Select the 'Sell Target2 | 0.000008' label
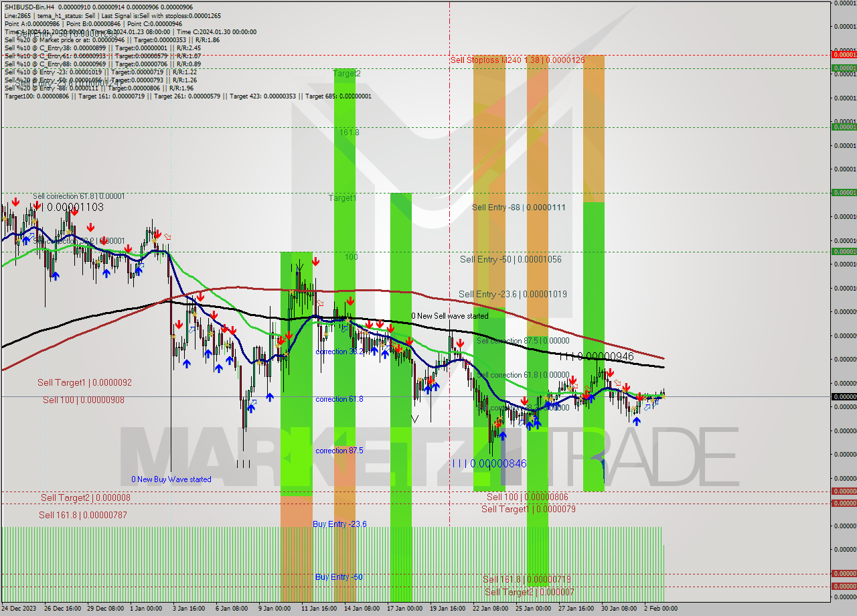Viewport: 857px width, 616px height. click(86, 497)
